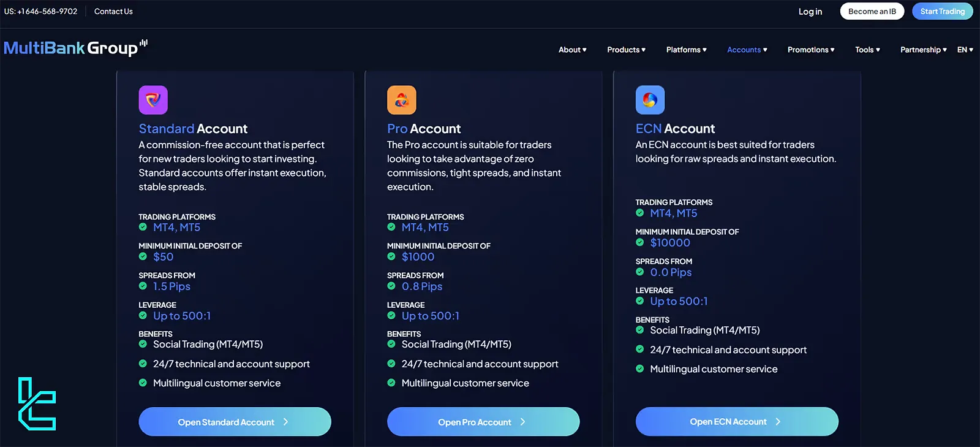Open the EN language selector
The width and height of the screenshot is (980, 447).
(965, 50)
